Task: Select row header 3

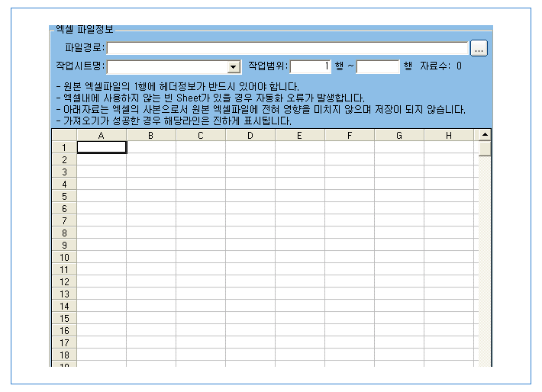Action: (x=64, y=172)
